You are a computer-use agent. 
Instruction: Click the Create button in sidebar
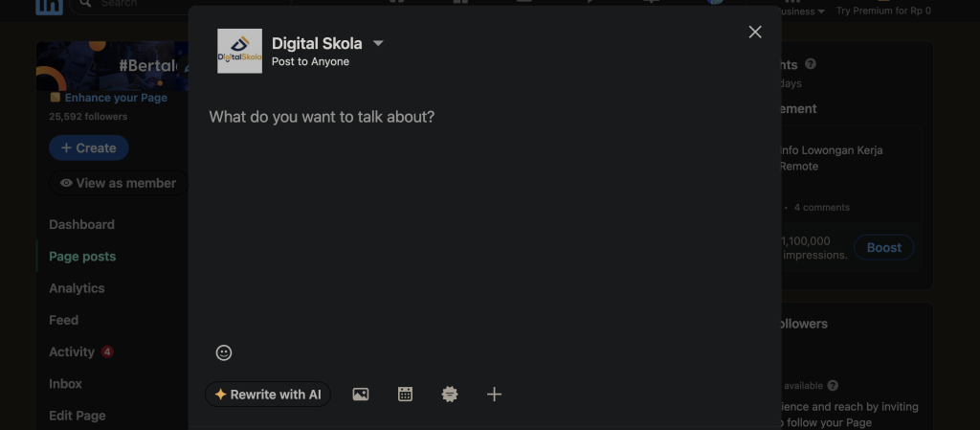point(89,148)
